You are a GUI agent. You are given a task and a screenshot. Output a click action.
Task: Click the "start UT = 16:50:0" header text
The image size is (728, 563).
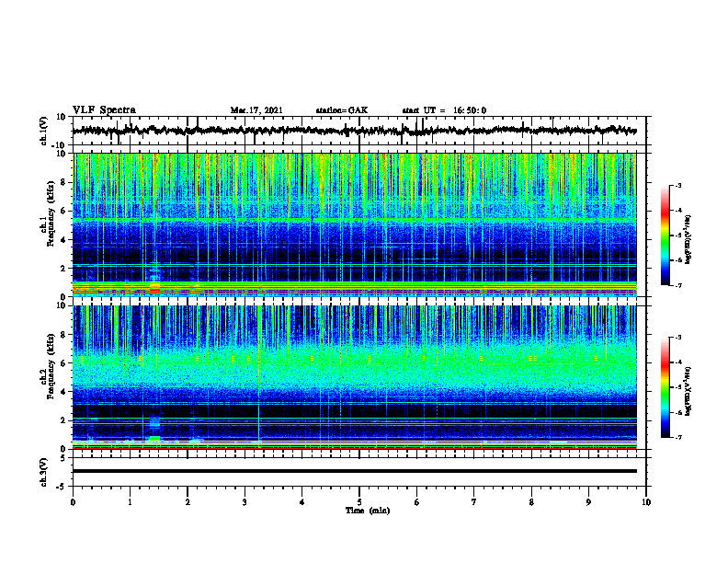click(444, 110)
